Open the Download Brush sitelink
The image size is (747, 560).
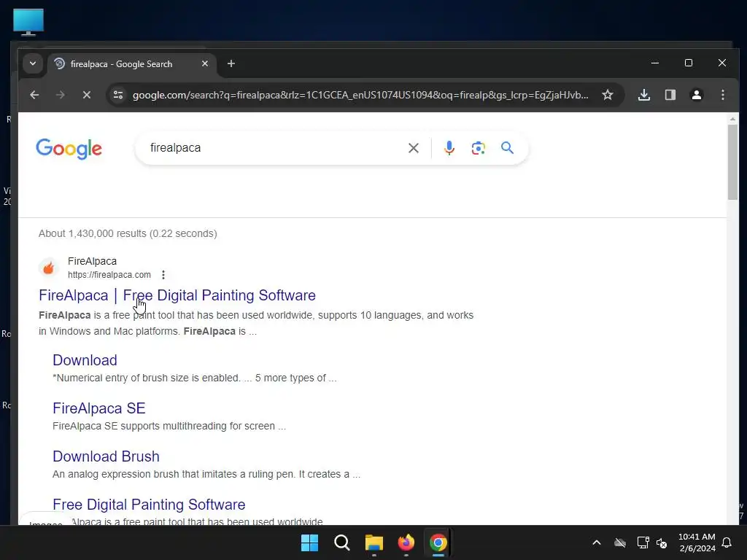[x=106, y=456]
